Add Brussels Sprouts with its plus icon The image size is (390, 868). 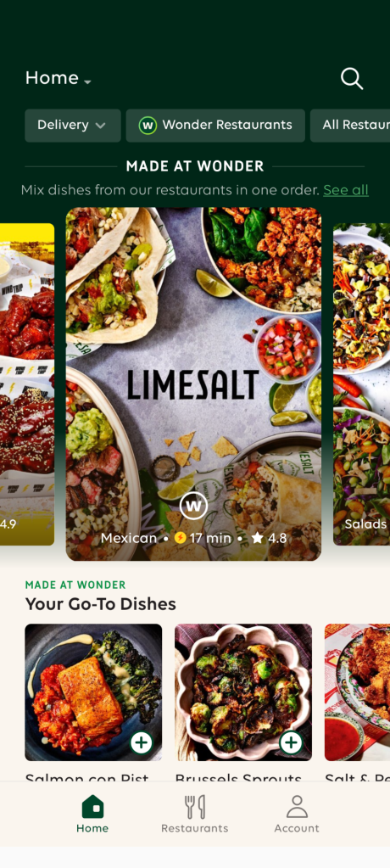pos(291,742)
